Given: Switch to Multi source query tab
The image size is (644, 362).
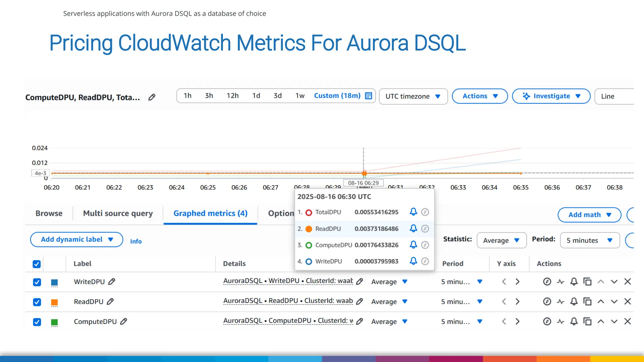Looking at the screenshot, I should 118,213.
